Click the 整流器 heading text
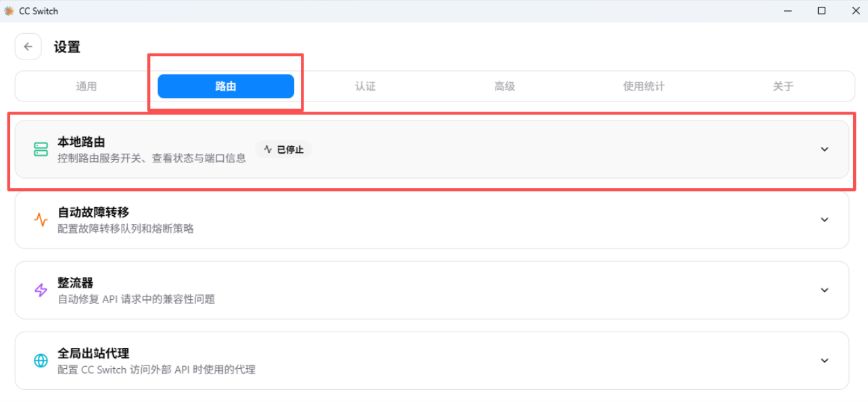 click(75, 283)
